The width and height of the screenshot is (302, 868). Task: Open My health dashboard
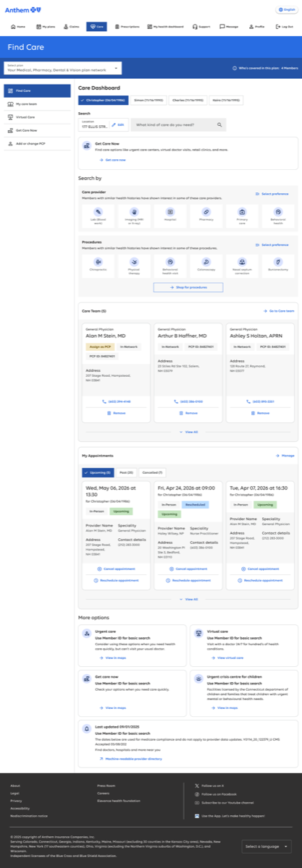(167, 26)
